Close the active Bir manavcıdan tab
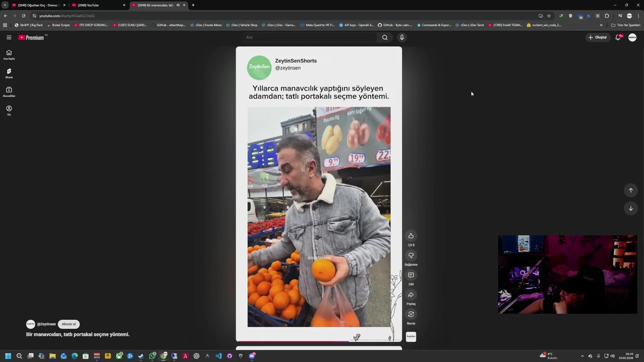This screenshot has width=644, height=362. [184, 5]
